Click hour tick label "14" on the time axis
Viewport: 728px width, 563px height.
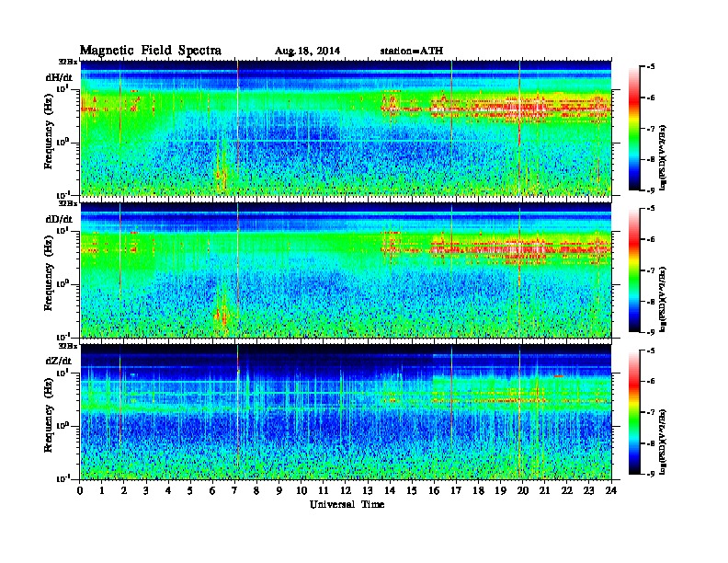(x=390, y=490)
